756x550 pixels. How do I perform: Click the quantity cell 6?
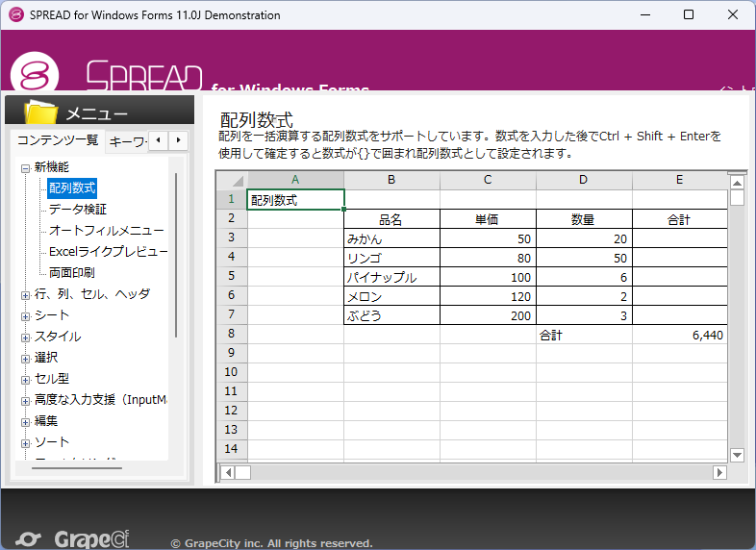coord(584,277)
